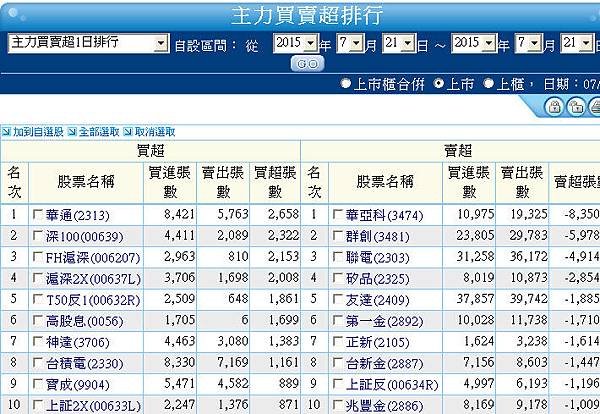Click the 賣超 section header
Viewport: 600px width, 414px height.
tap(458, 151)
